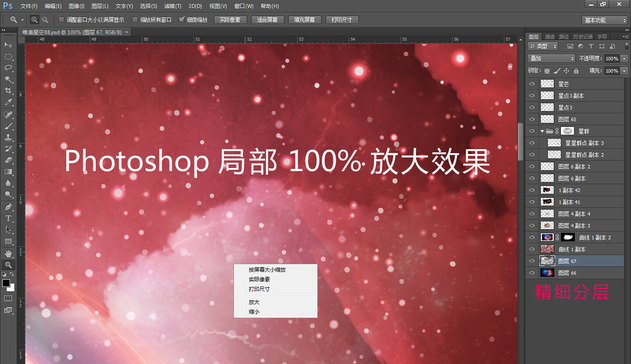The width and height of the screenshot is (631, 364).
Task: Open the 文件(F) menu
Action: [x=29, y=6]
